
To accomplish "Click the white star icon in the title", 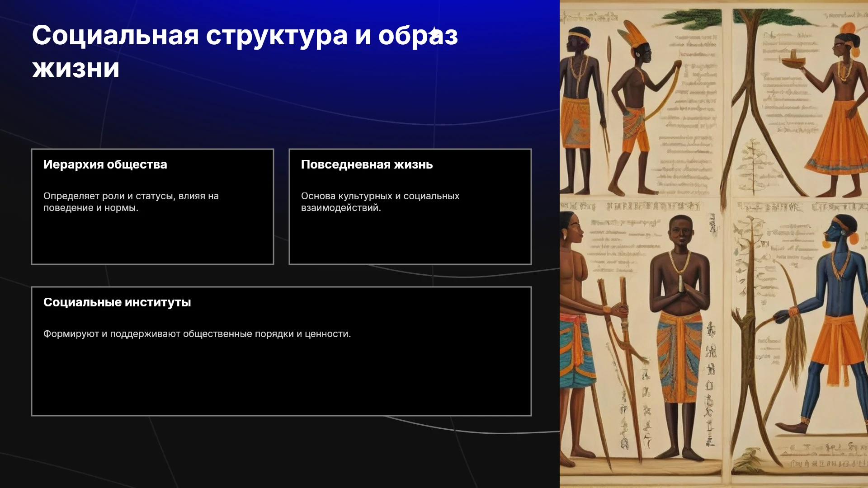I will [x=434, y=33].
